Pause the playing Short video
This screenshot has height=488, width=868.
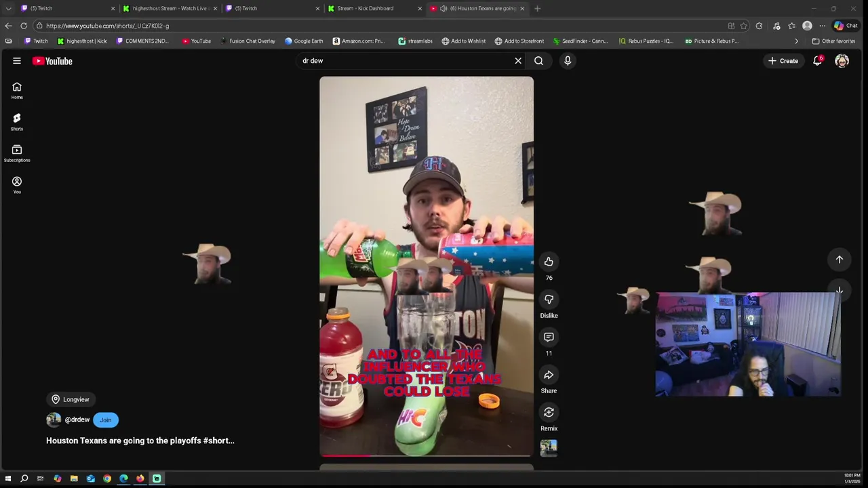[x=427, y=266]
